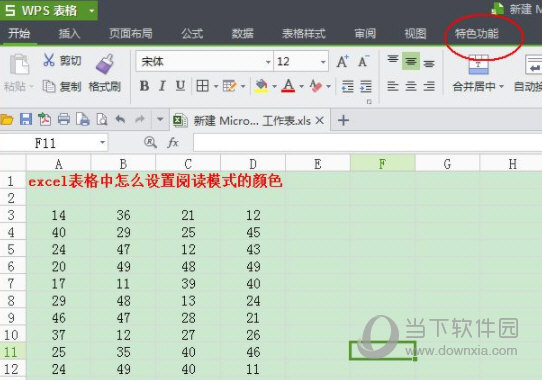This screenshot has width=542, height=380.
Task: Align text left
Action: tap(393, 86)
